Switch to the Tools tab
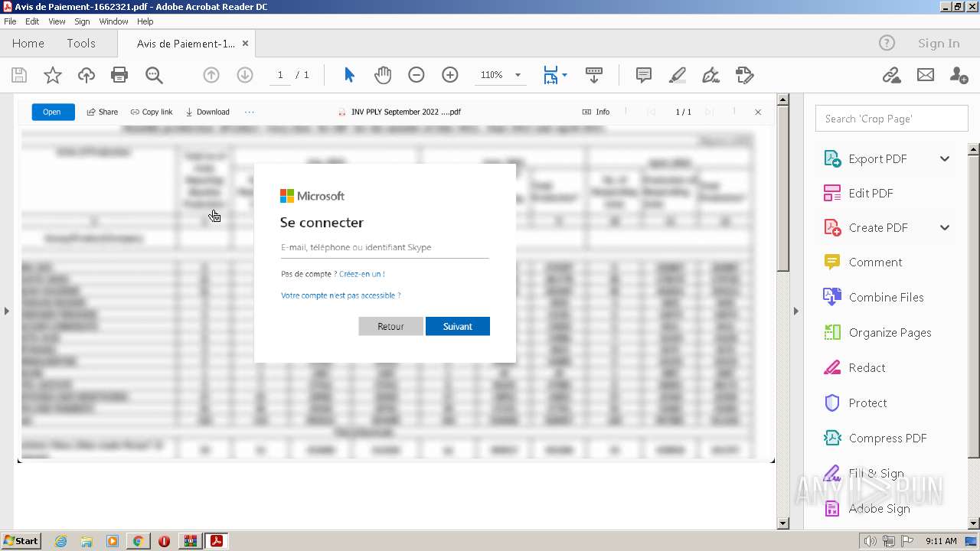Viewport: 980px width, 551px height. coord(81,43)
